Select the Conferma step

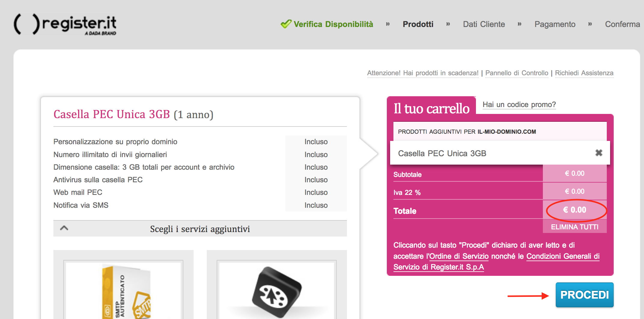(622, 24)
